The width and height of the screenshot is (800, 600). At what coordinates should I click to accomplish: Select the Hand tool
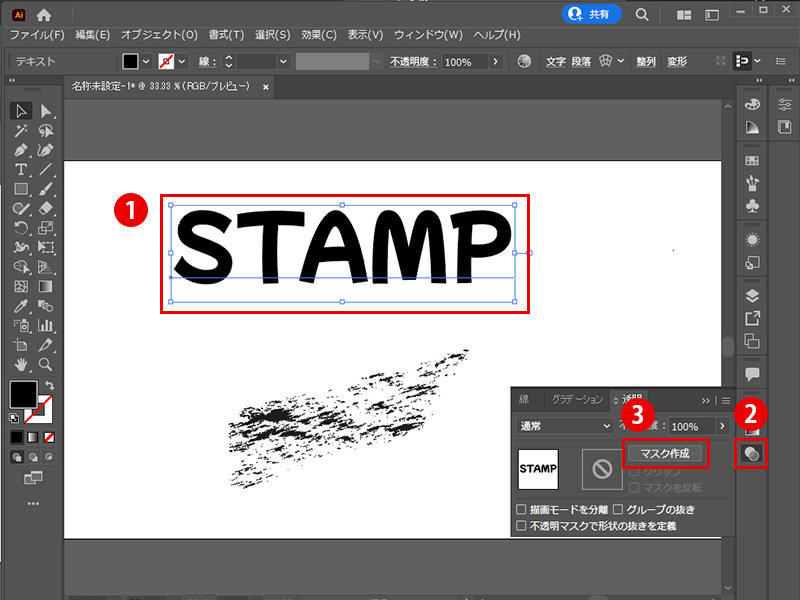(x=20, y=363)
